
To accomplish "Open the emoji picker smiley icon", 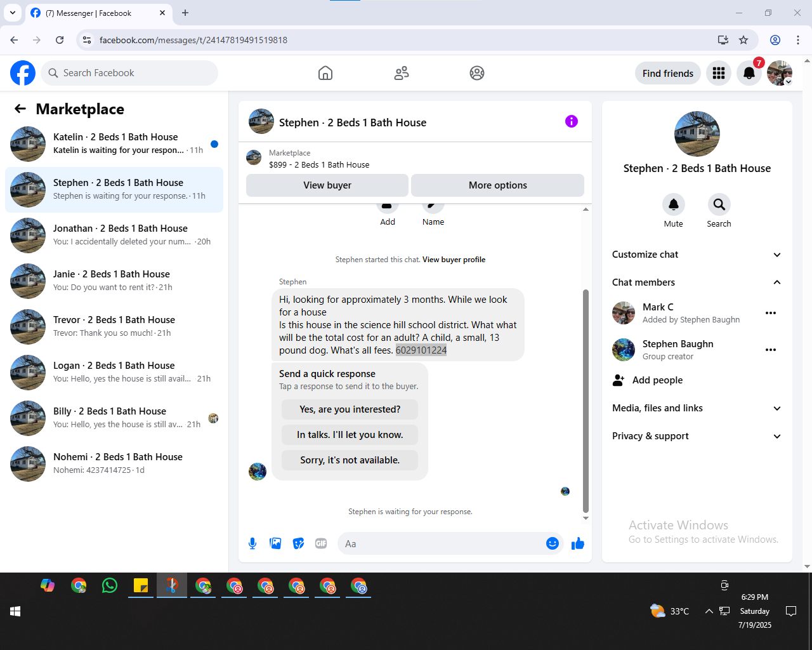I will tap(553, 543).
